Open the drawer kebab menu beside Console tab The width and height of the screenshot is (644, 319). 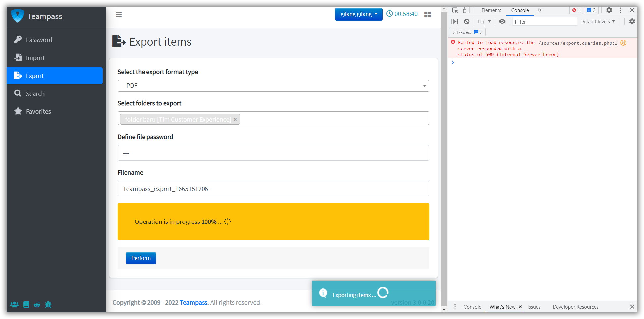(455, 307)
